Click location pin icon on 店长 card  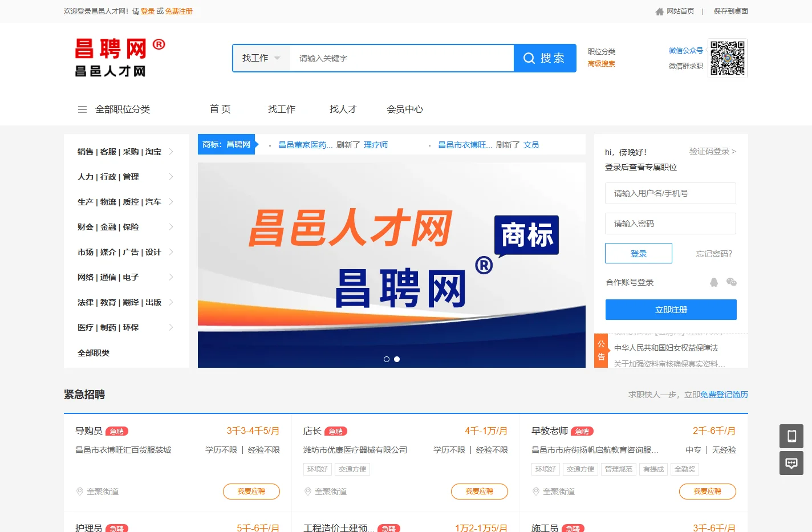(308, 492)
